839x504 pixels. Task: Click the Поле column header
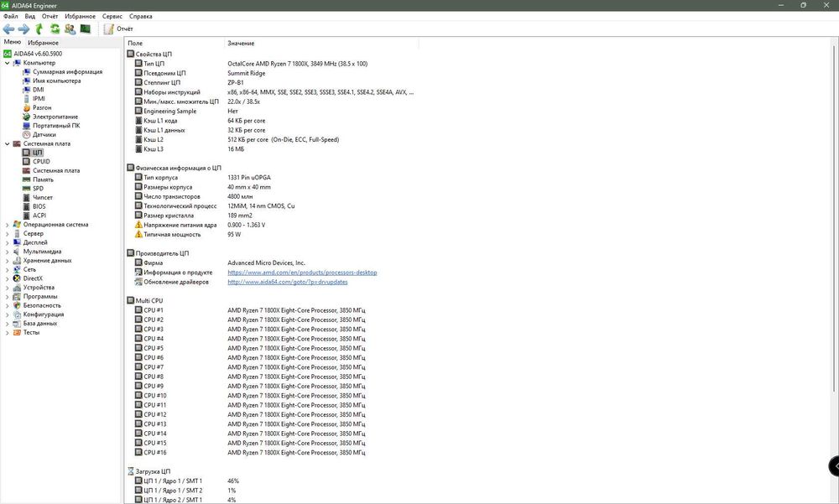pyautogui.click(x=175, y=44)
